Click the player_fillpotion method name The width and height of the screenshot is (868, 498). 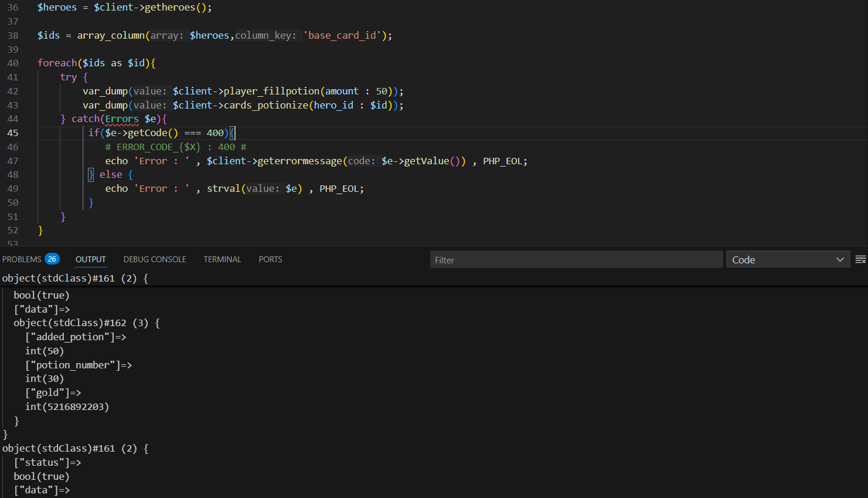[271, 92]
